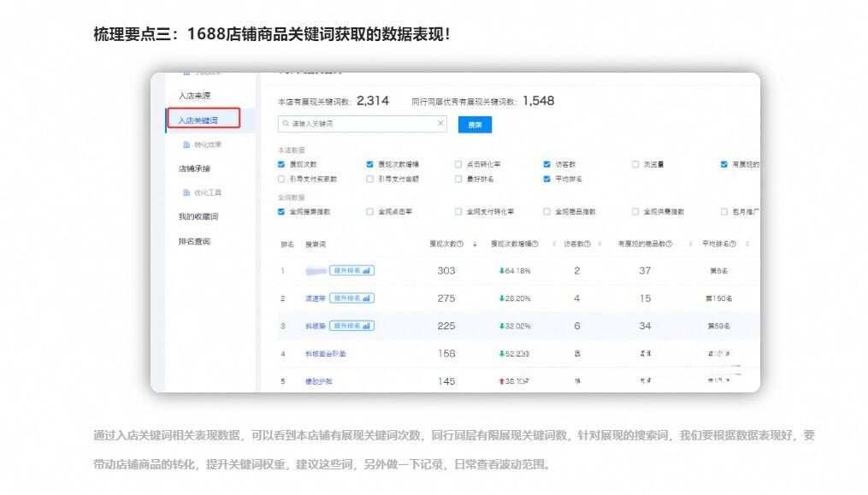Enable the 引导支付买家数 checkbox
The image size is (868, 495).
coord(281,179)
